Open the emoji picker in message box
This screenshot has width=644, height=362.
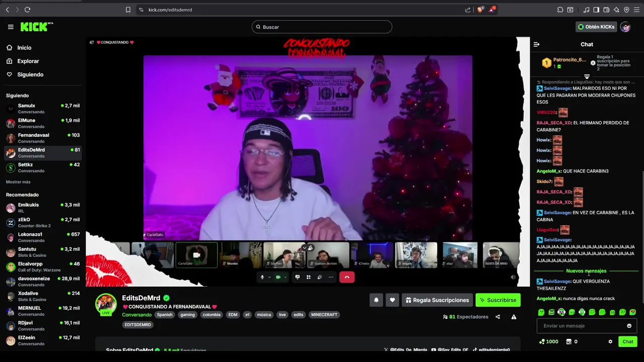coord(629,326)
